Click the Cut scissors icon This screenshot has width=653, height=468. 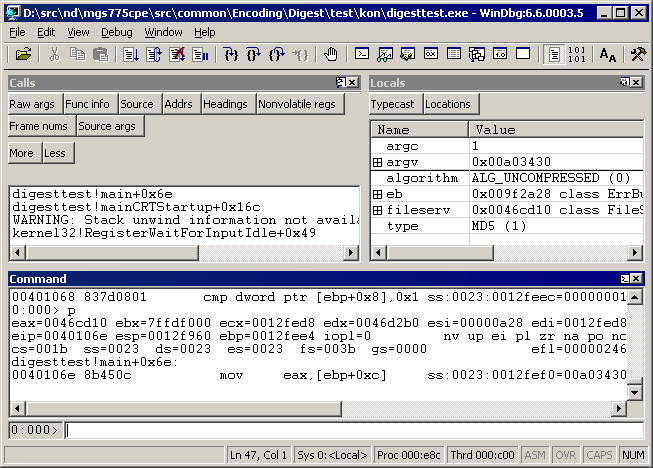pos(54,55)
